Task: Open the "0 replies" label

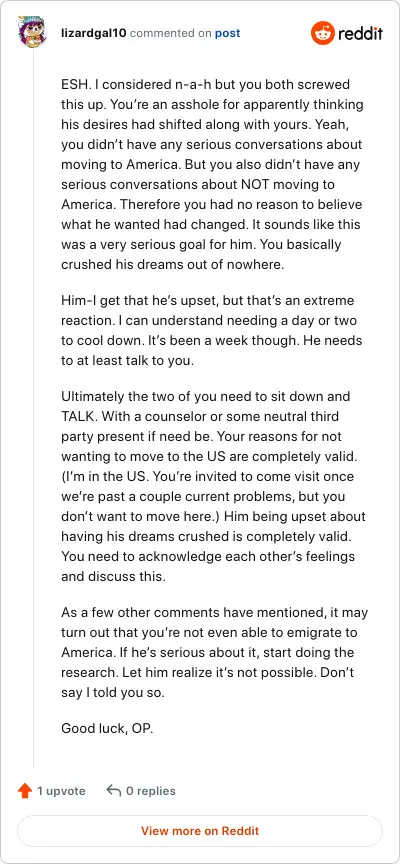Action: pos(150,791)
